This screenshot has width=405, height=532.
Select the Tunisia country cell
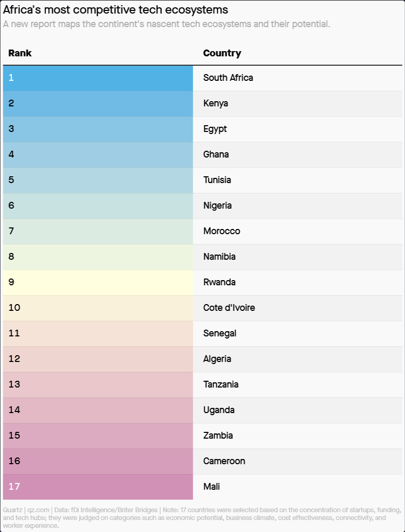click(297, 180)
